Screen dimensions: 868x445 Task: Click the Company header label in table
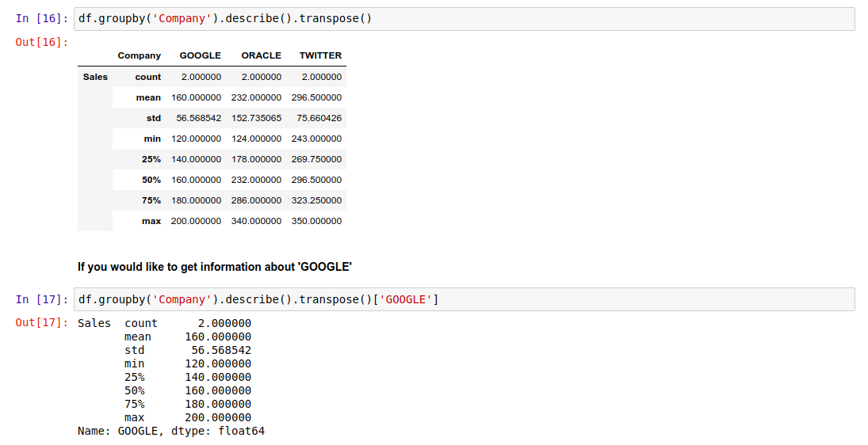point(139,55)
